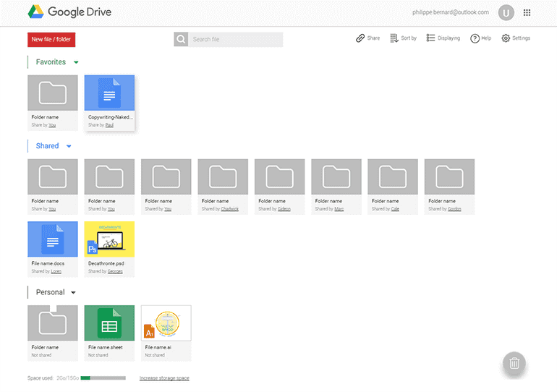
Task: Open the apps grid launcher icon
Action: pyautogui.click(x=527, y=12)
